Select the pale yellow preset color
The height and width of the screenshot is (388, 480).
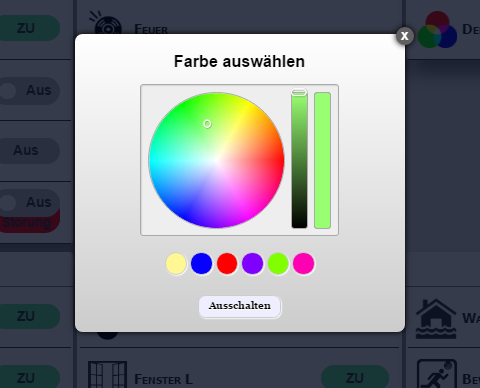tap(176, 263)
